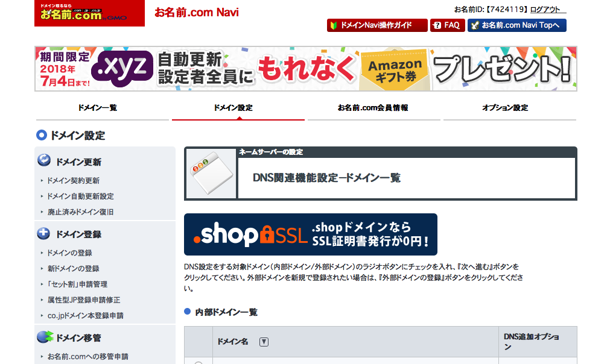Click the ドメイン移管 transfer icon
610x364 pixels.
pos(45,337)
